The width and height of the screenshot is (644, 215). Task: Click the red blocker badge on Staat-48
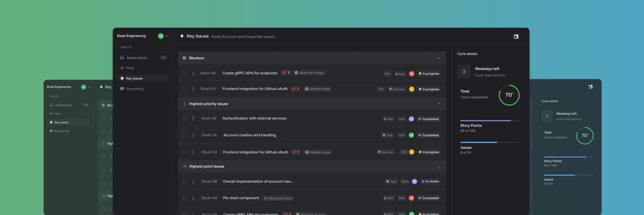286,73
